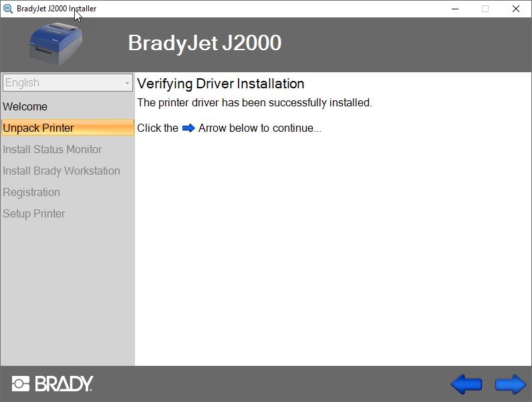Screen dimensions: 532x402
Task: Select the Unpack Printer step
Action: [x=68, y=128]
